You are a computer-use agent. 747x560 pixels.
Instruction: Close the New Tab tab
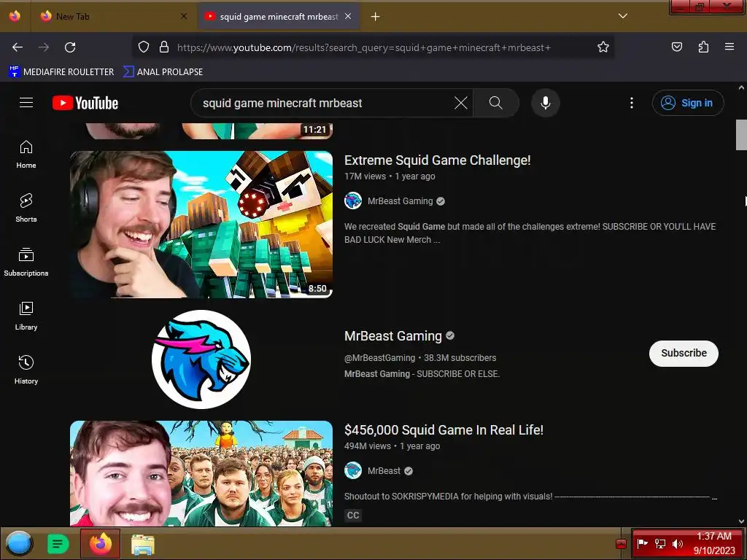coord(184,16)
